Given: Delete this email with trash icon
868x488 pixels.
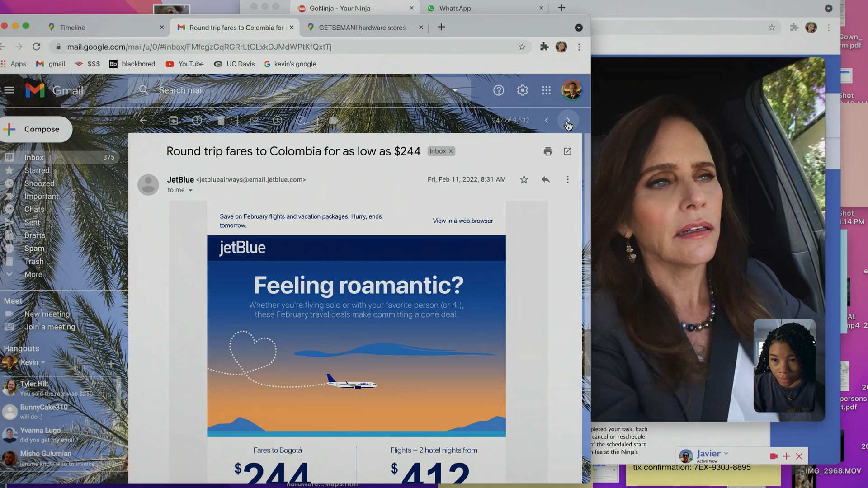Looking at the screenshot, I should click(x=221, y=121).
